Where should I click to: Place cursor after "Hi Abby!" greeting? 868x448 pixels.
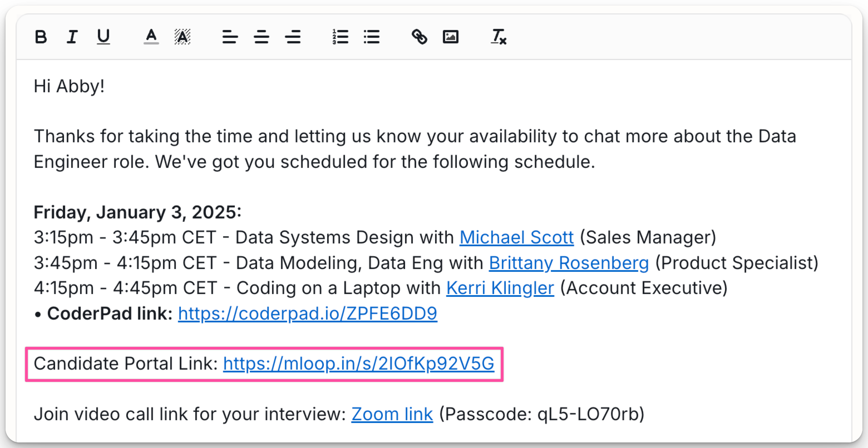click(105, 86)
